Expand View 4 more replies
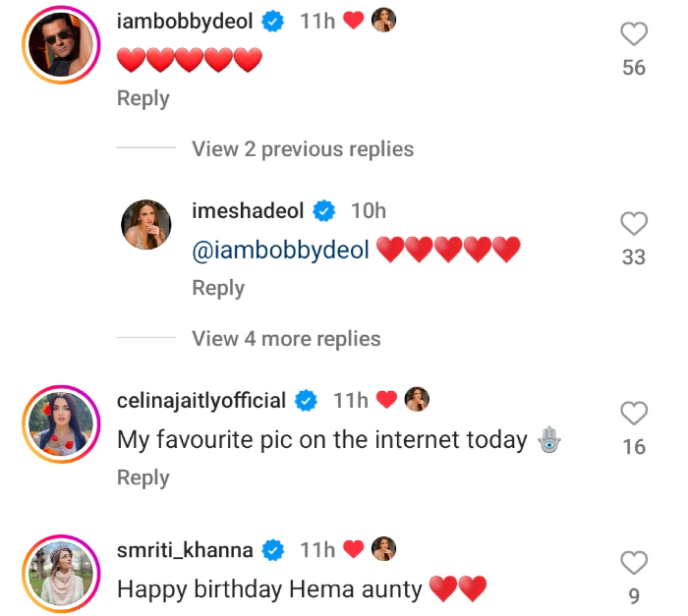The image size is (688, 616). (286, 339)
